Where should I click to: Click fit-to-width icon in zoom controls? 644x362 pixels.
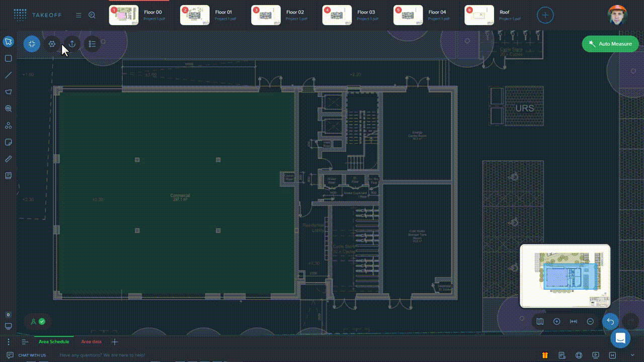574,321
